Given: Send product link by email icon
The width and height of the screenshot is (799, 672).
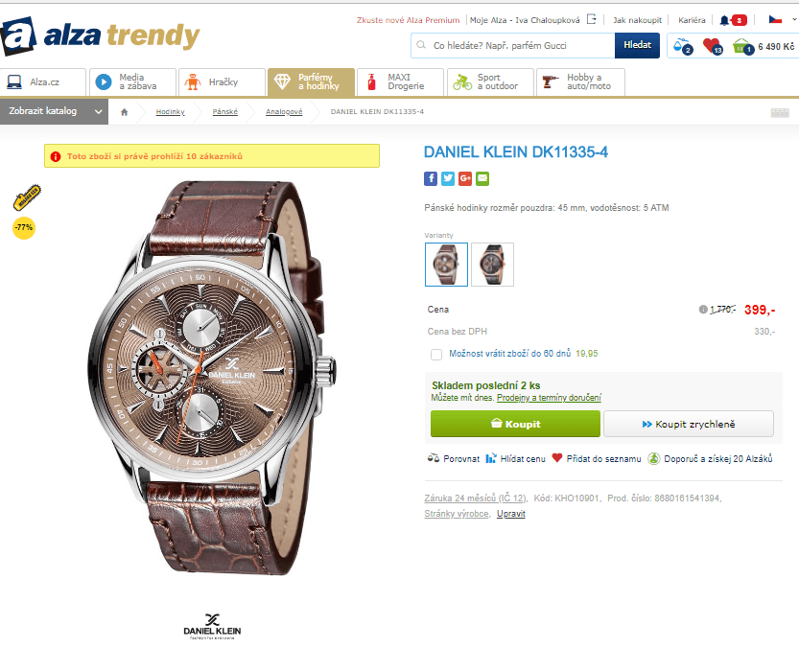Looking at the screenshot, I should 482,178.
